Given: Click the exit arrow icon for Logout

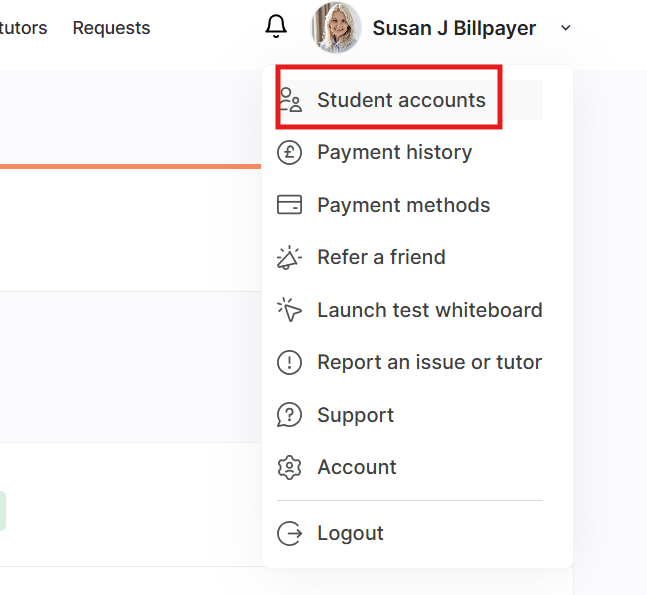Looking at the screenshot, I should coord(289,534).
